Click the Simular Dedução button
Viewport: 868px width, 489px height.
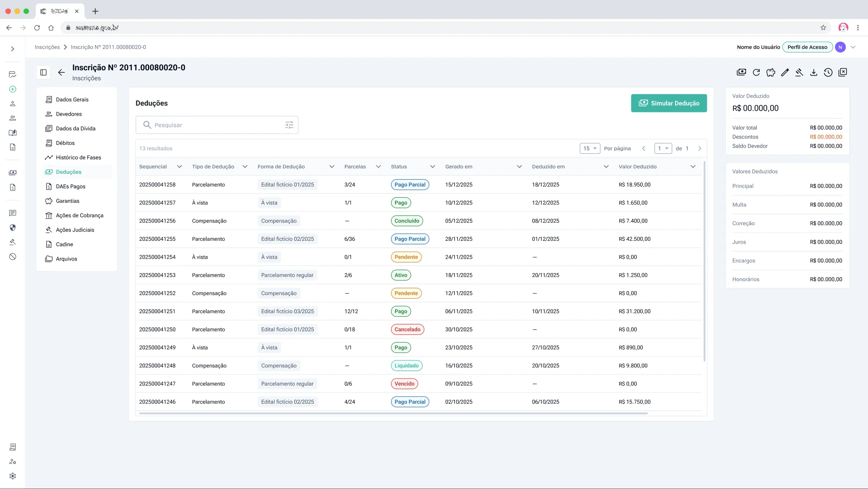click(x=669, y=103)
